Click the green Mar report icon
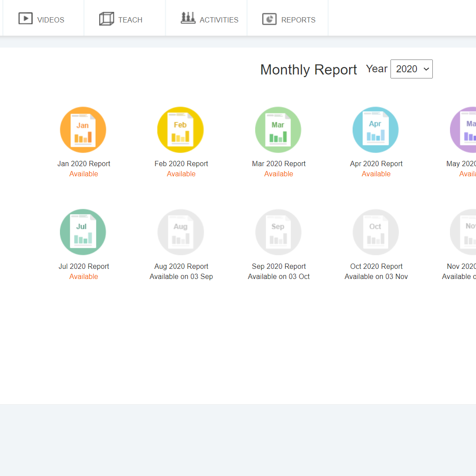 [x=278, y=130]
